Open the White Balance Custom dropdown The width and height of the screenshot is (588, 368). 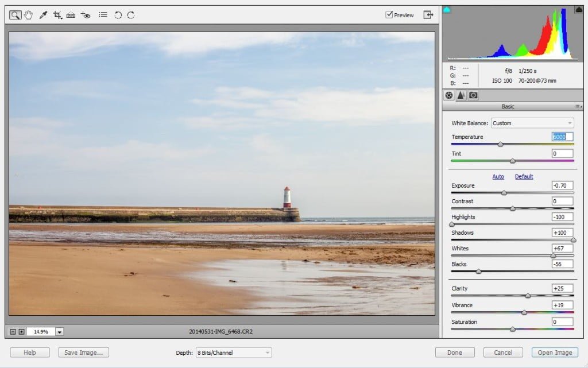532,123
